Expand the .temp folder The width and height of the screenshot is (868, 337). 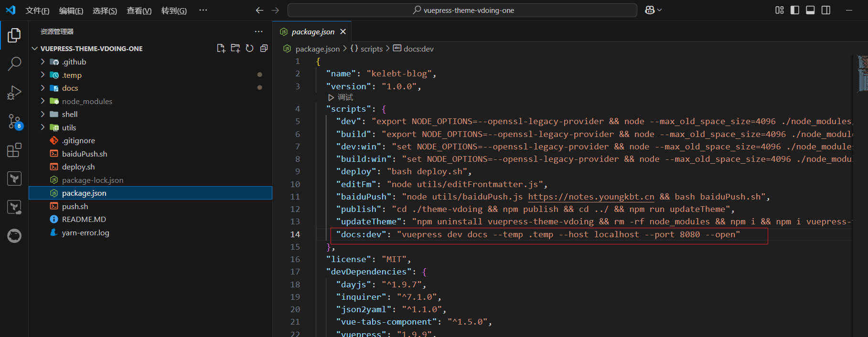click(x=43, y=75)
